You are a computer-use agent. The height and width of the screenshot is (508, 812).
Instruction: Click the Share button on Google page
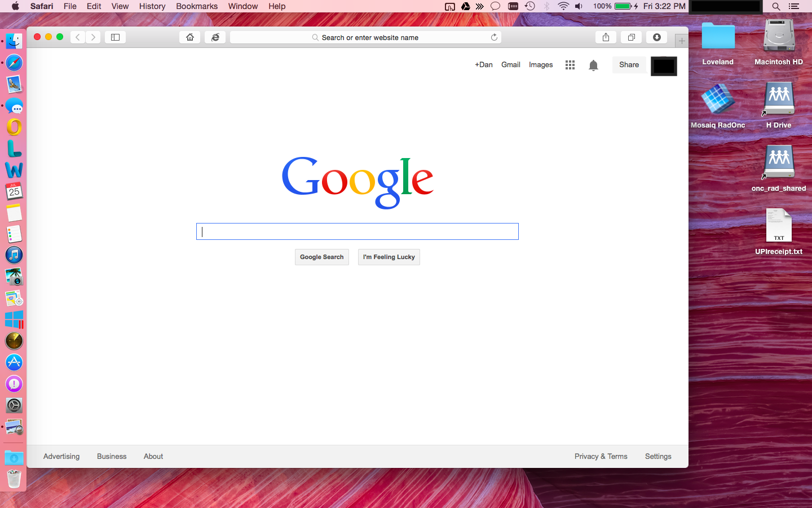tap(629, 65)
